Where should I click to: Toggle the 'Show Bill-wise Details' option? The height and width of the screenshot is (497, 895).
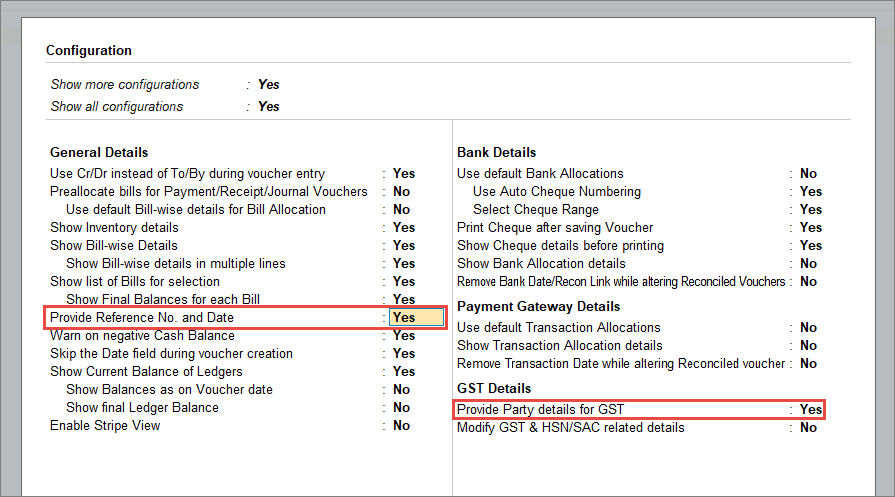pos(403,246)
